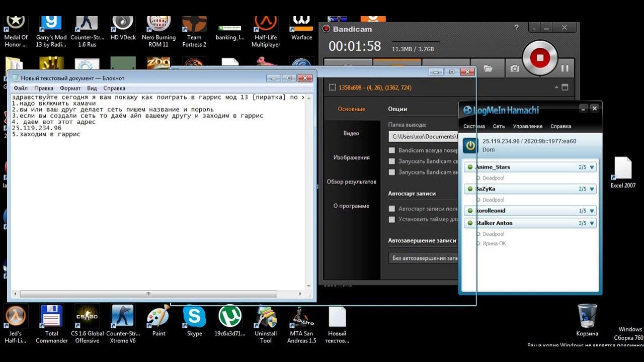
Task: Switch to Bandicam Изображения tab
Action: coord(351,157)
